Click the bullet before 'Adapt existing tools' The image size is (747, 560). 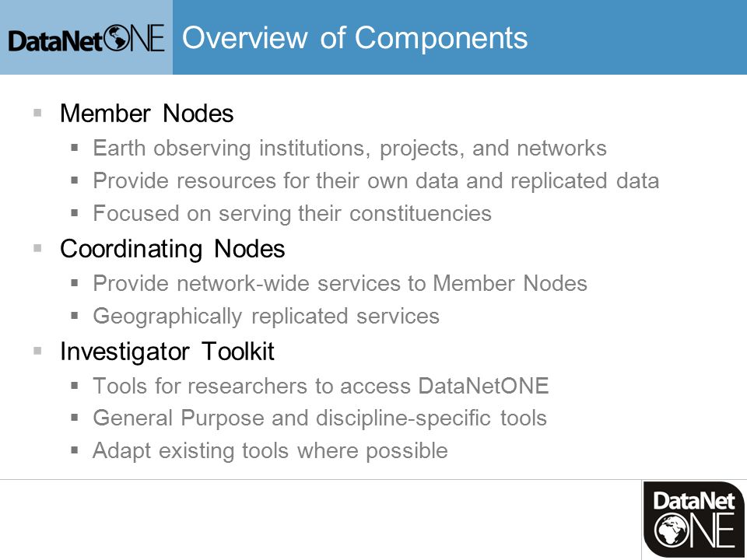tap(75, 450)
